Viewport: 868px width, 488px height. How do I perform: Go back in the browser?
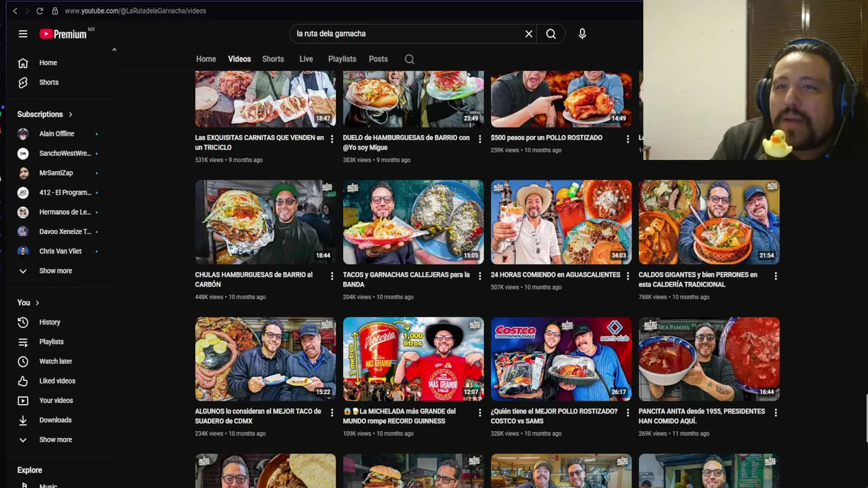click(x=15, y=11)
